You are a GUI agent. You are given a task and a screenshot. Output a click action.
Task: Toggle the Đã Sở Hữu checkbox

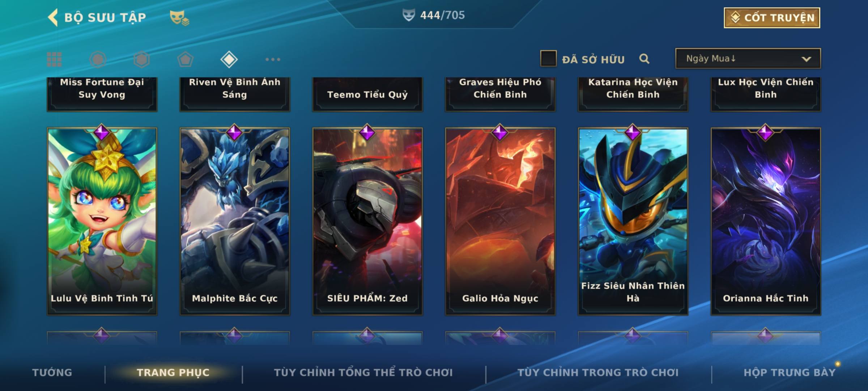click(548, 59)
